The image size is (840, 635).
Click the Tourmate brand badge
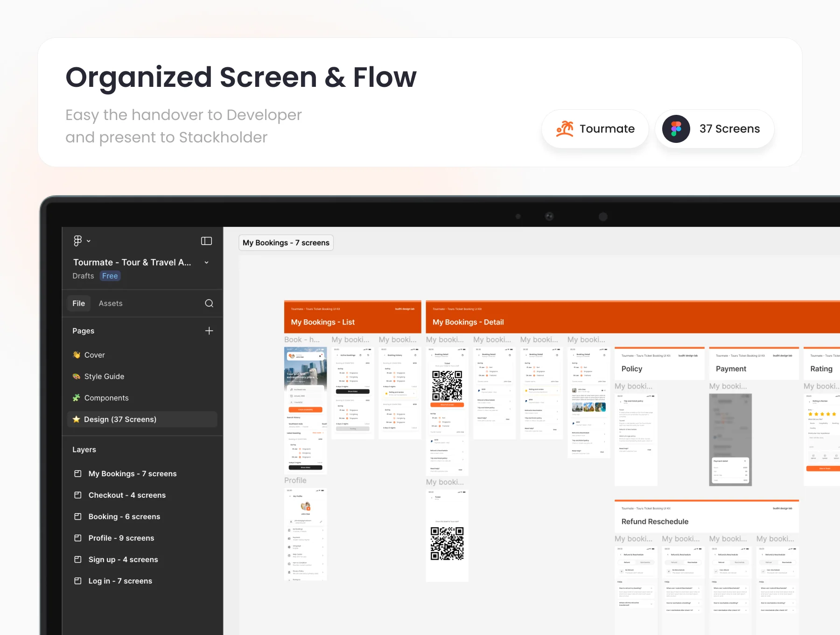pyautogui.click(x=595, y=129)
